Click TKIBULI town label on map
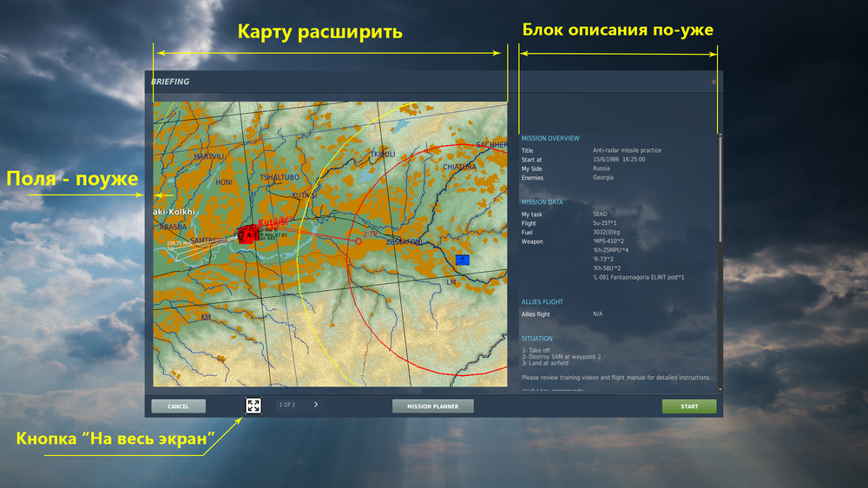The width and height of the screenshot is (868, 488). click(383, 154)
